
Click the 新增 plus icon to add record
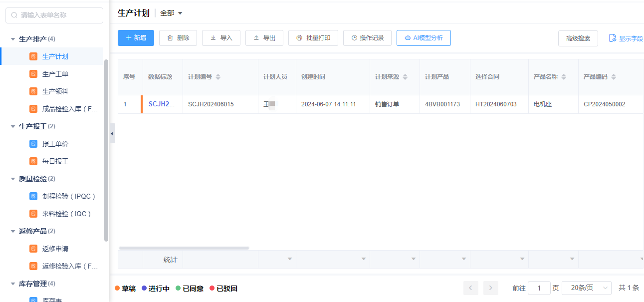pyautogui.click(x=129, y=37)
